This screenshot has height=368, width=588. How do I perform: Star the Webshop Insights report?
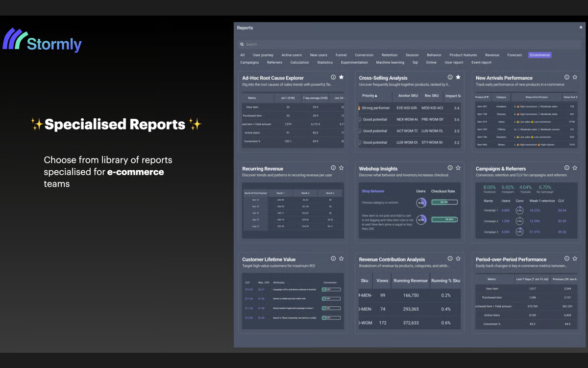coord(458,168)
